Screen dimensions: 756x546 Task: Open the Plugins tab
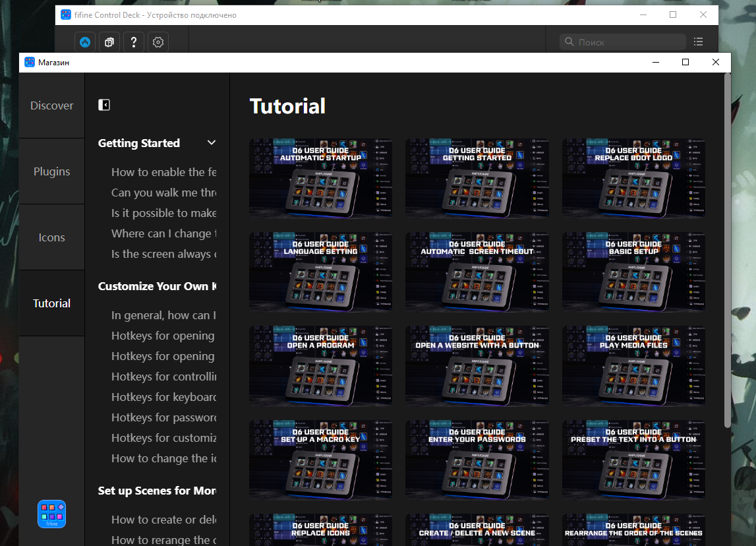click(51, 171)
